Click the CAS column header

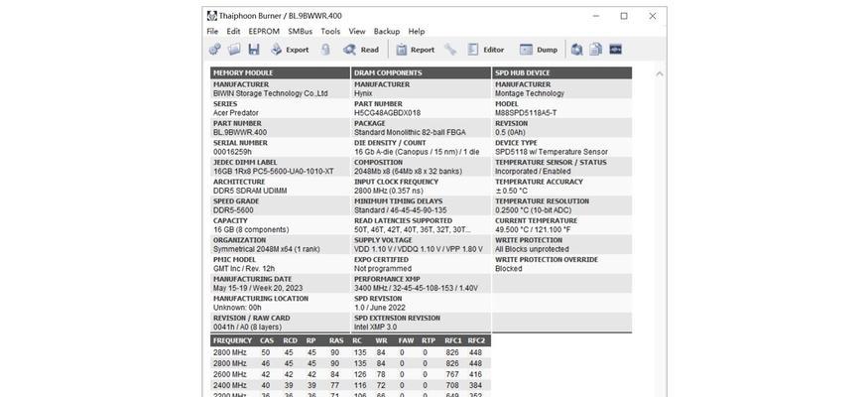point(267,341)
